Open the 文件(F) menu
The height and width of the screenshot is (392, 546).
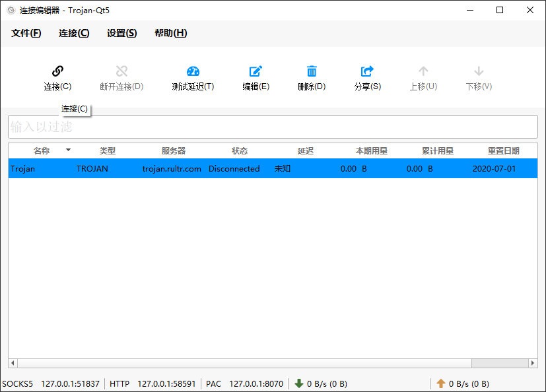(x=26, y=33)
